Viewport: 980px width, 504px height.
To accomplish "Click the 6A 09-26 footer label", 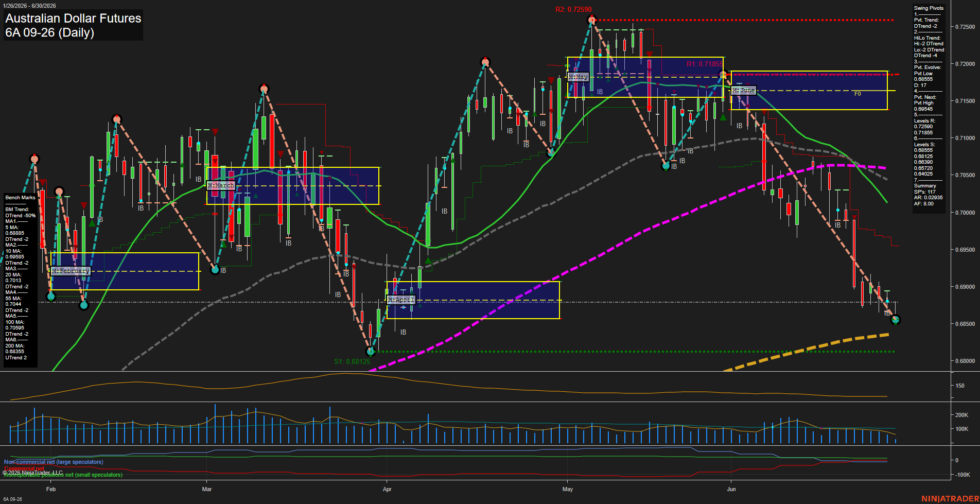I will (12, 499).
